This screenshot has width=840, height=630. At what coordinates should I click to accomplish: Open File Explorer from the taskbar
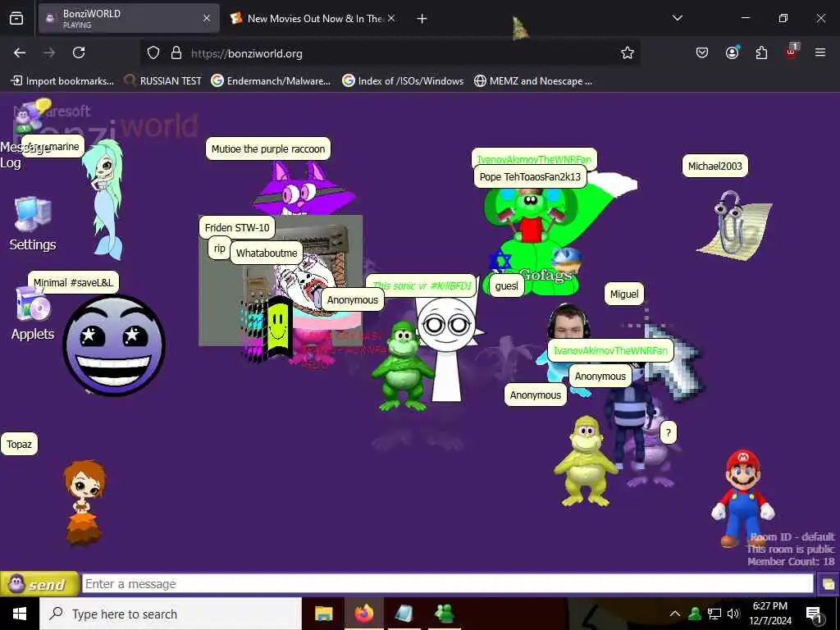[323, 614]
